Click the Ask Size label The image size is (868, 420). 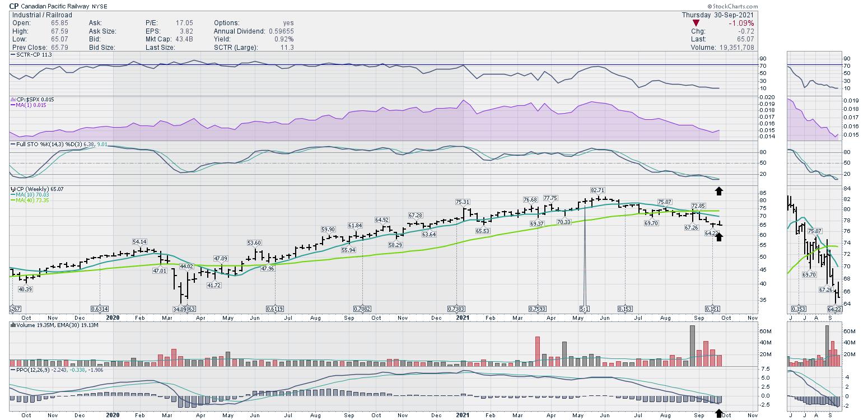pyautogui.click(x=102, y=31)
